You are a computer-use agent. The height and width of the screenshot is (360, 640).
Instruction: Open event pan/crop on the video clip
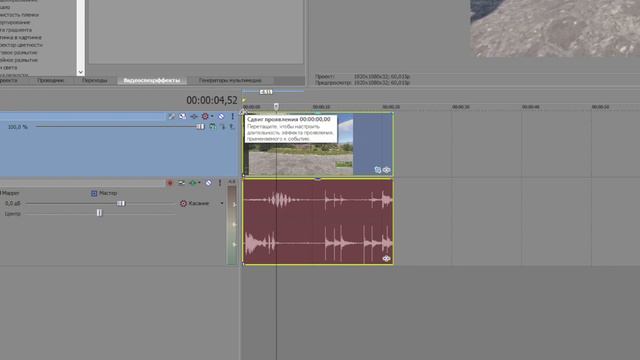click(378, 169)
